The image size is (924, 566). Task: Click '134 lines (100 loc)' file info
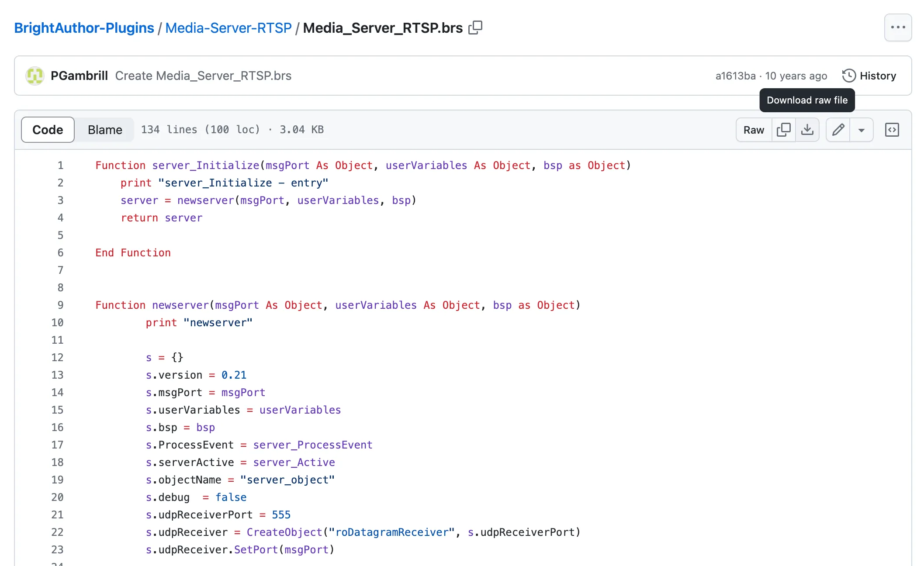pos(201,130)
